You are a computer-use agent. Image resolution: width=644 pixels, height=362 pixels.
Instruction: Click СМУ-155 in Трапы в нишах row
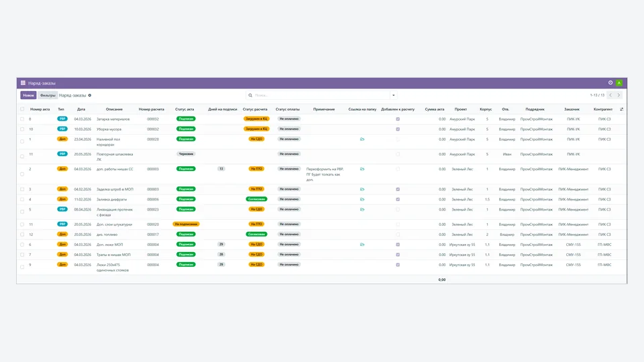[573, 255]
